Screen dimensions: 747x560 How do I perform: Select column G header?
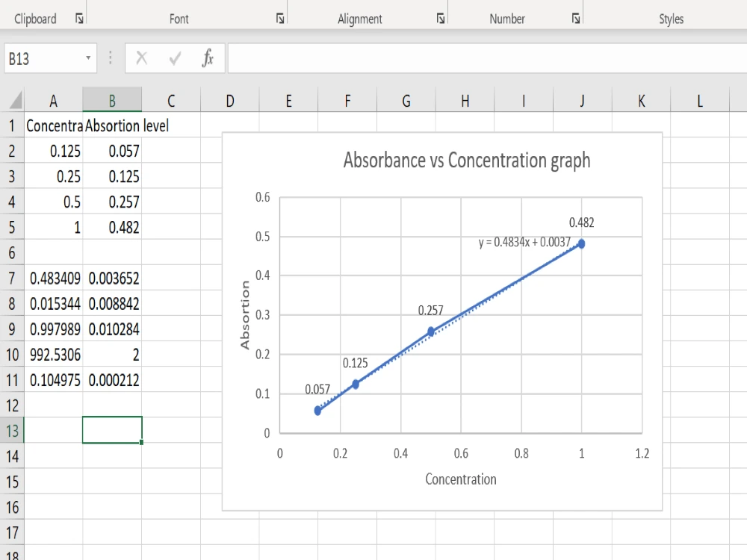[x=406, y=101]
